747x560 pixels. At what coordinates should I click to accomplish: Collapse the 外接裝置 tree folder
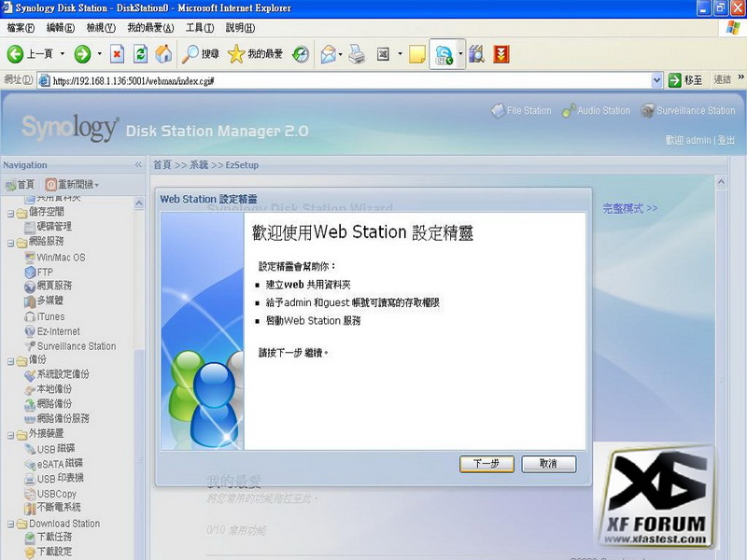[10, 435]
